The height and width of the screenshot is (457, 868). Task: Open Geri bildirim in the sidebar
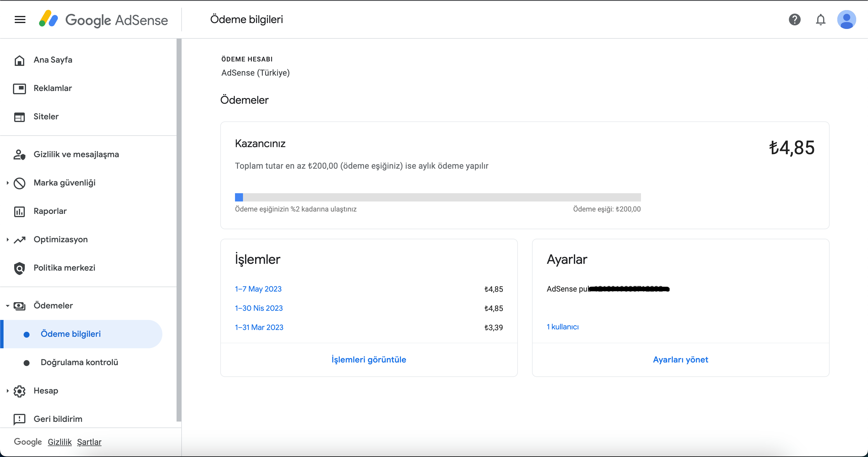[58, 419]
